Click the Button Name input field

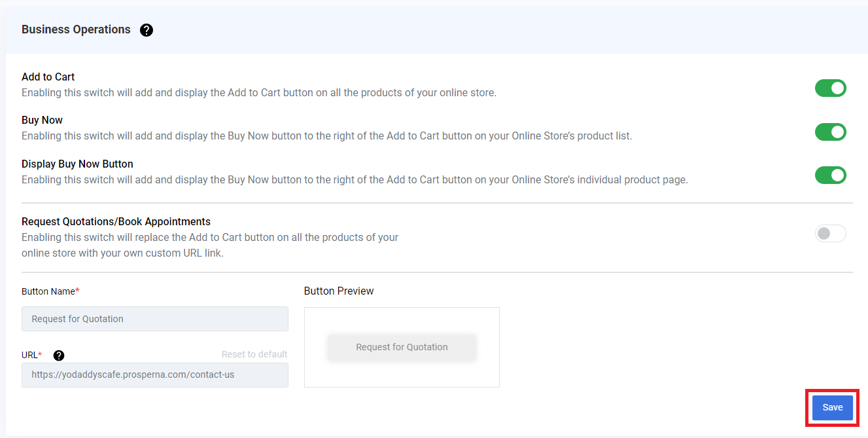tap(155, 319)
